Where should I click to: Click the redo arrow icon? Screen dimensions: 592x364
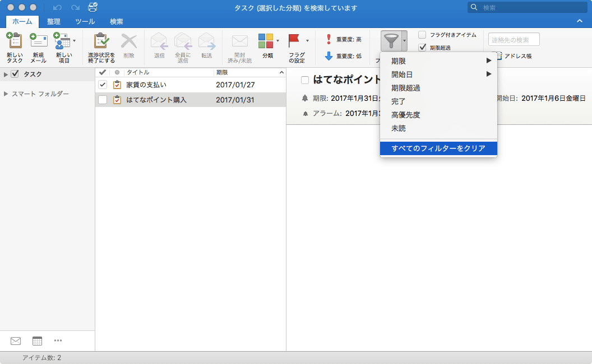point(76,7)
